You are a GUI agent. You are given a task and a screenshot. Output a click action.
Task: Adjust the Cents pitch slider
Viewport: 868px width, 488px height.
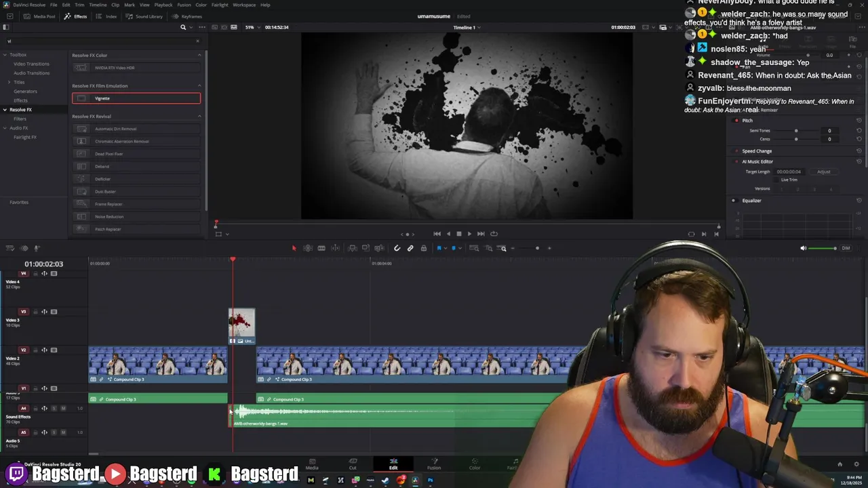point(796,139)
